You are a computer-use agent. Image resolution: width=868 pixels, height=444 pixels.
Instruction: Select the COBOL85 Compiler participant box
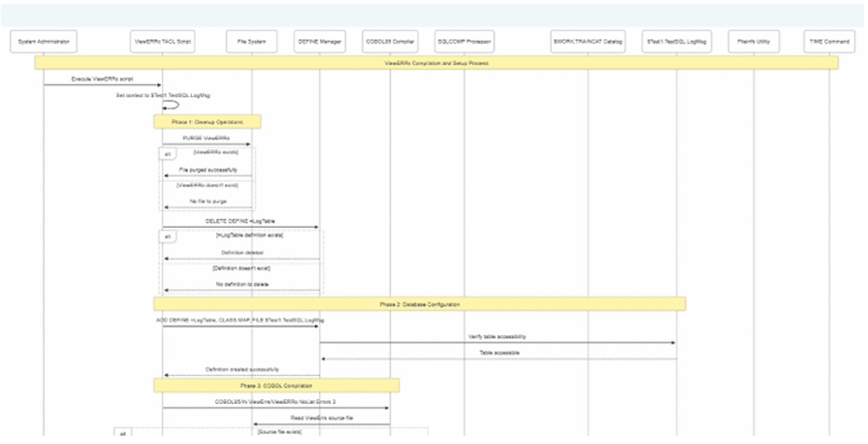tap(389, 42)
